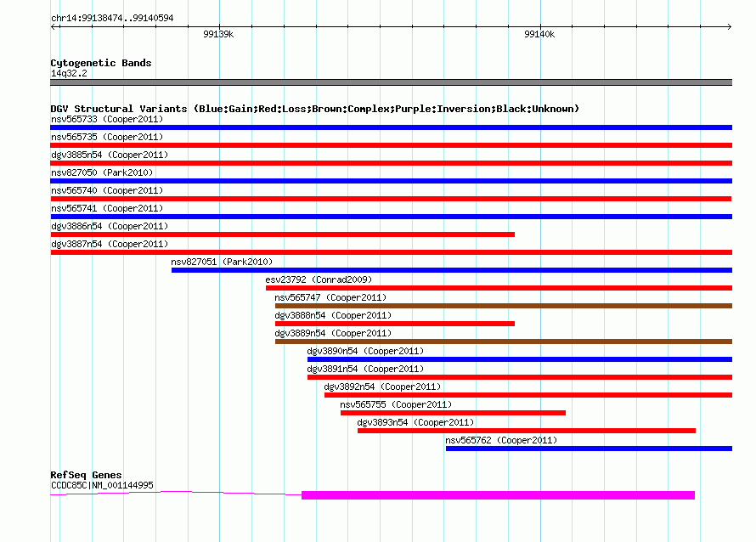Viewport: 756px width, 542px height.
Task: Select the nsv565740 (Cooper2011) label
Action: tap(107, 190)
